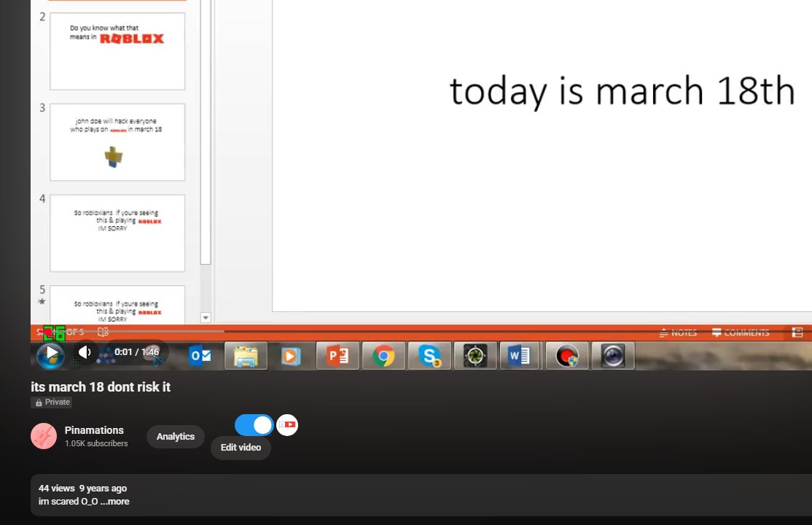Click the 44 views 9 years ago text
The height and width of the screenshot is (525, 812).
pos(83,489)
